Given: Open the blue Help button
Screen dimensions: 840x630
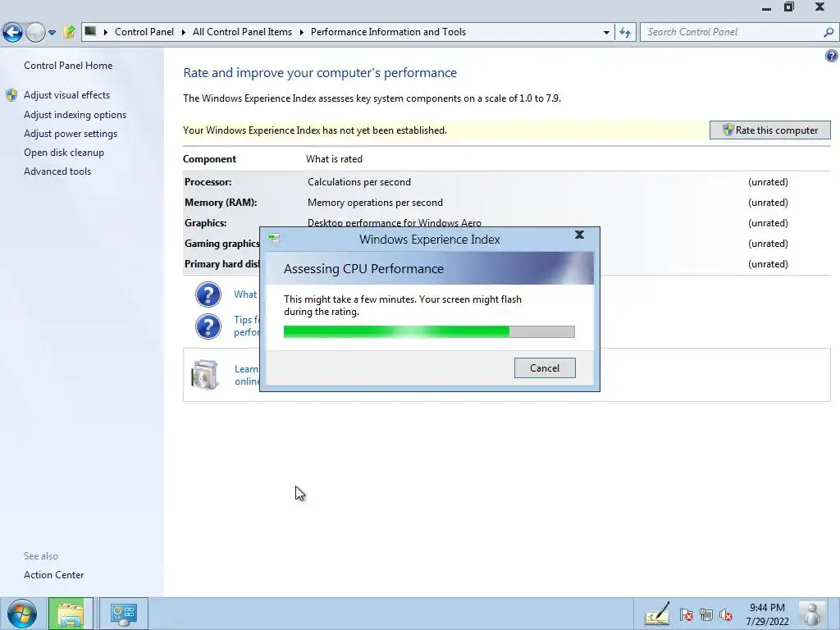Looking at the screenshot, I should tap(832, 55).
